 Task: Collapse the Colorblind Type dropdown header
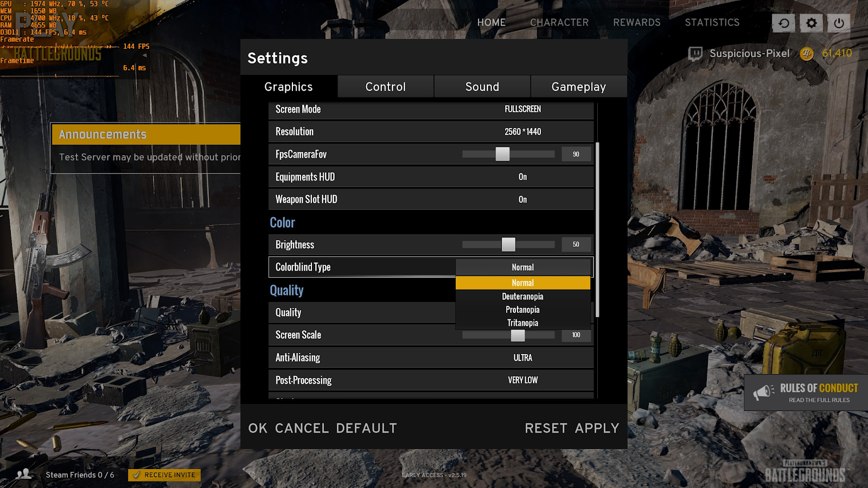[523, 267]
